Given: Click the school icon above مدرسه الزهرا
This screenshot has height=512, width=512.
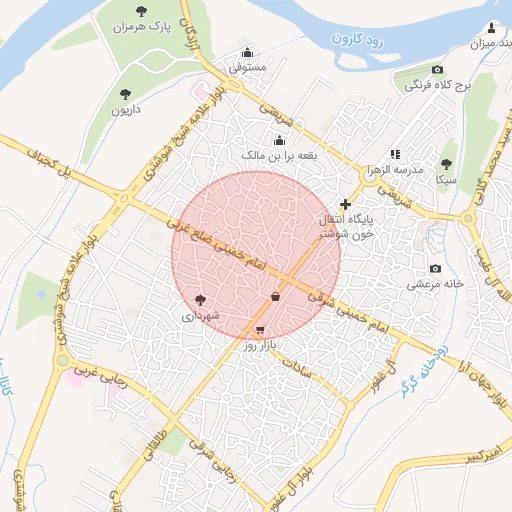Looking at the screenshot, I should tap(395, 154).
